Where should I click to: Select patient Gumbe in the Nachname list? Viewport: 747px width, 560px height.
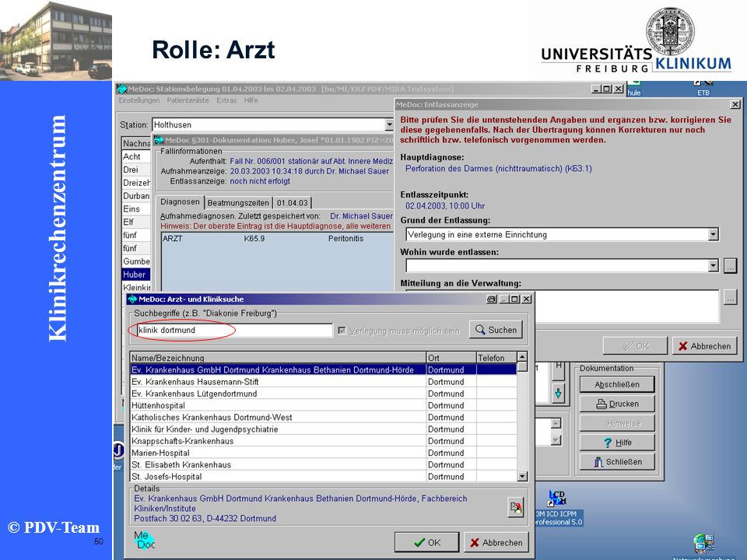pos(136,261)
